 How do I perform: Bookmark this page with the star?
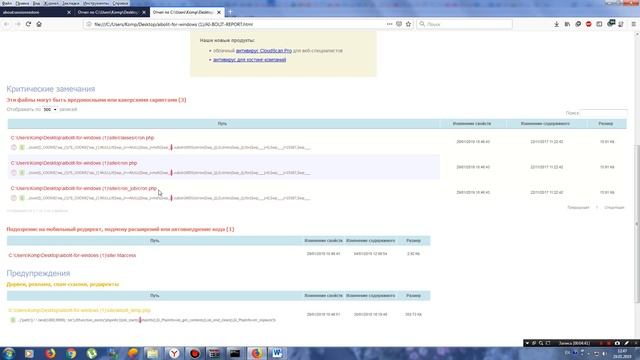tap(408, 24)
